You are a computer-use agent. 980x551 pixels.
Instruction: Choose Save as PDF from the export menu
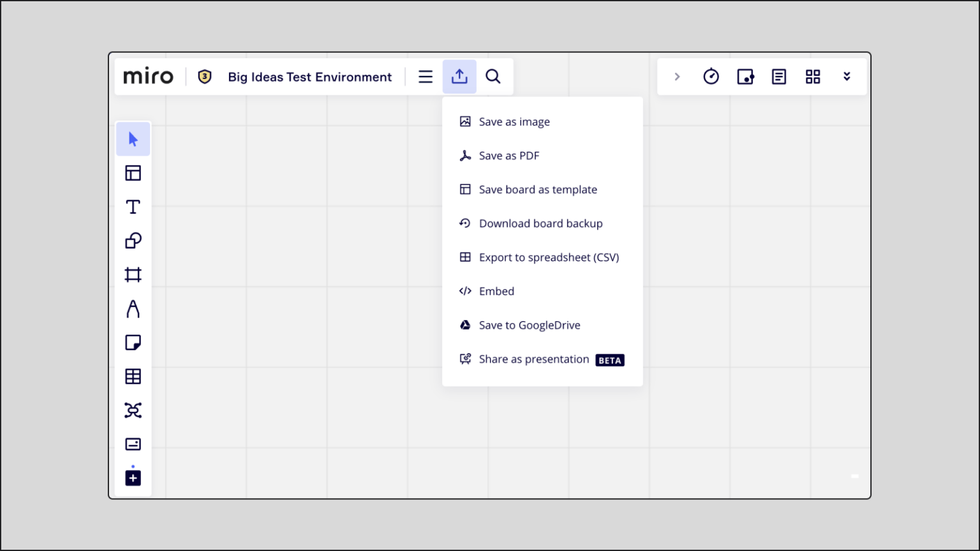(509, 155)
